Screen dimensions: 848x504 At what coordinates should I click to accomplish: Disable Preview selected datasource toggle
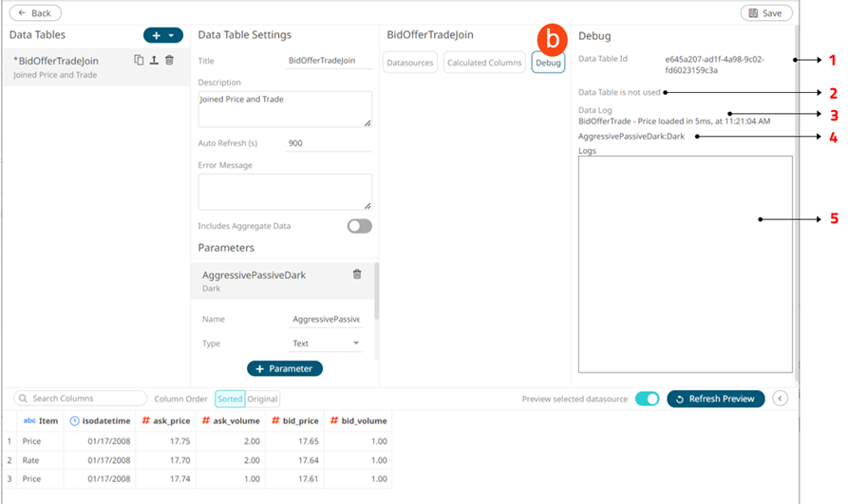647,399
